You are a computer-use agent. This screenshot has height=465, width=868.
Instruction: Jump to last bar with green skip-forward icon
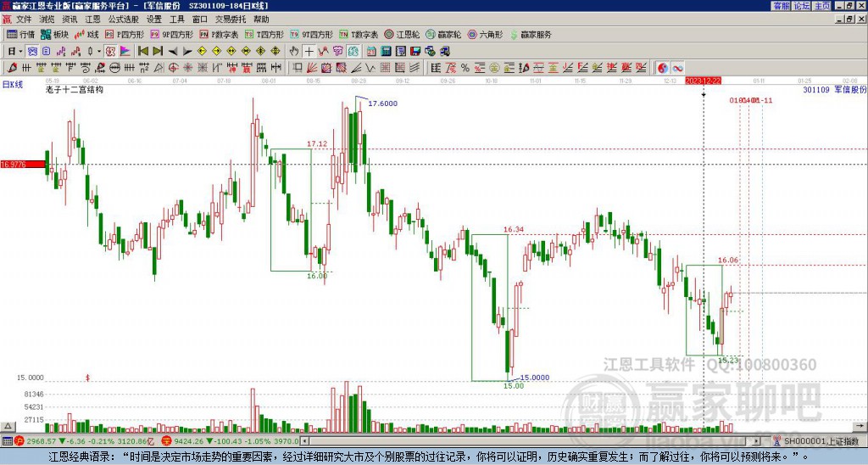158,52
